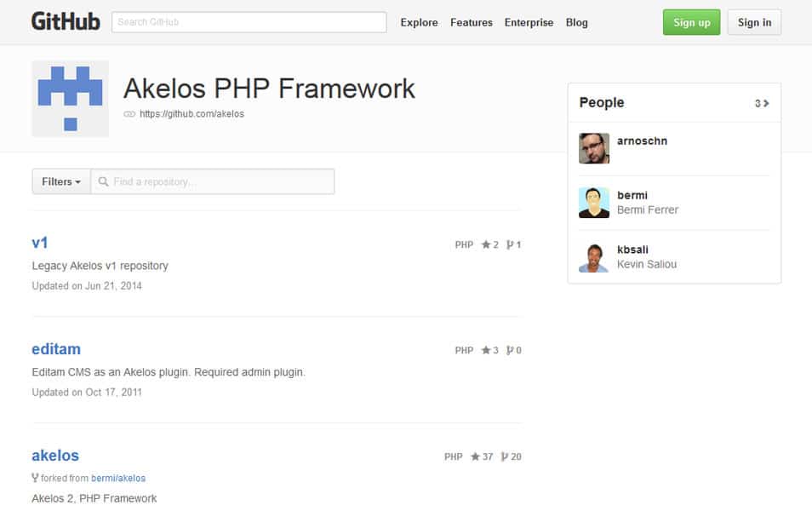Click the GitHub logo
This screenshot has width=812, height=511.
[x=66, y=22]
